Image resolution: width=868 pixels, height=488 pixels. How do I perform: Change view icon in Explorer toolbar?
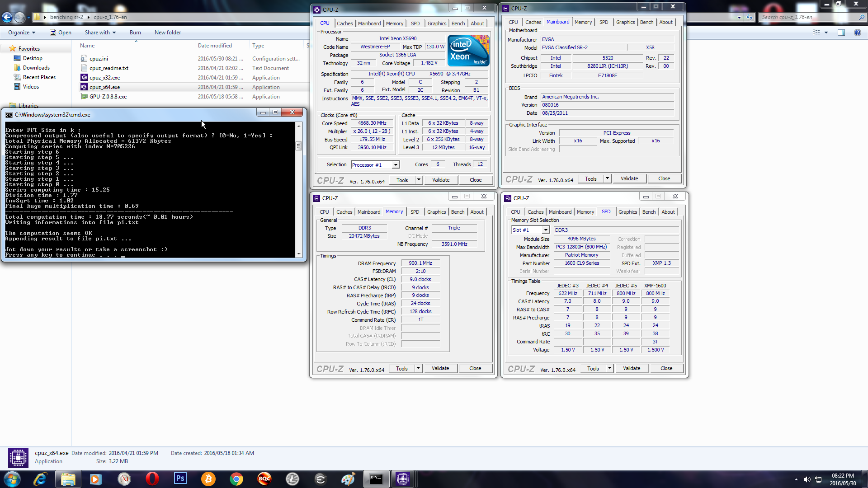tap(816, 33)
